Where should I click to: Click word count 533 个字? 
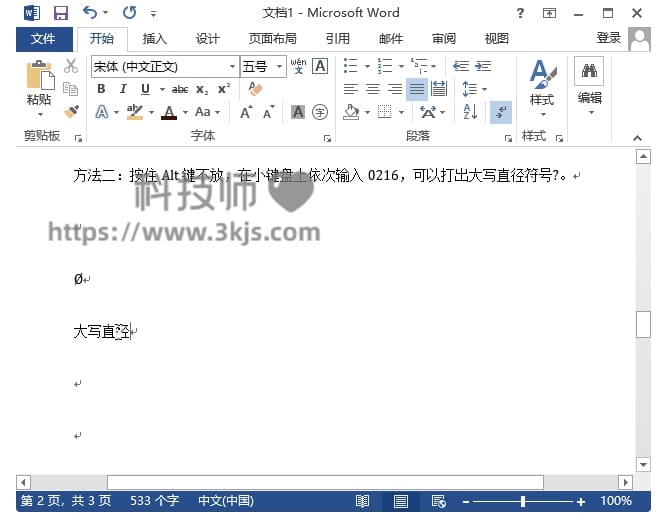pyautogui.click(x=154, y=501)
